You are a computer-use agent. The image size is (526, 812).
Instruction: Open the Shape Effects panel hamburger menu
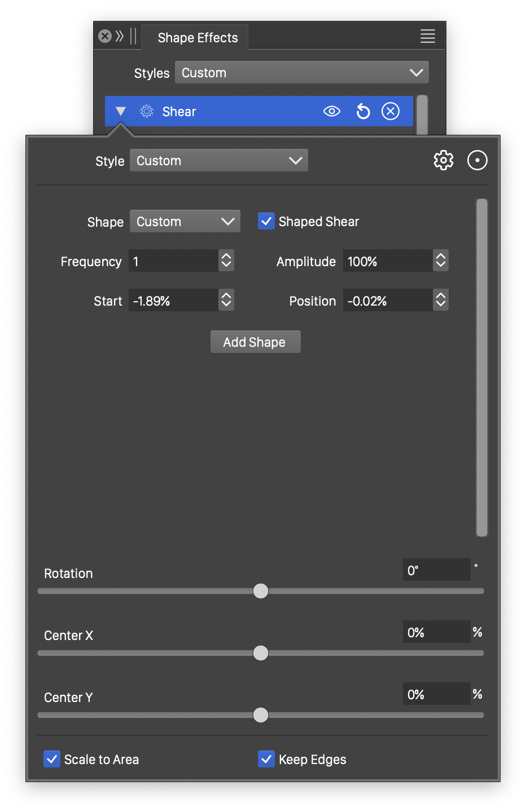[x=427, y=37]
